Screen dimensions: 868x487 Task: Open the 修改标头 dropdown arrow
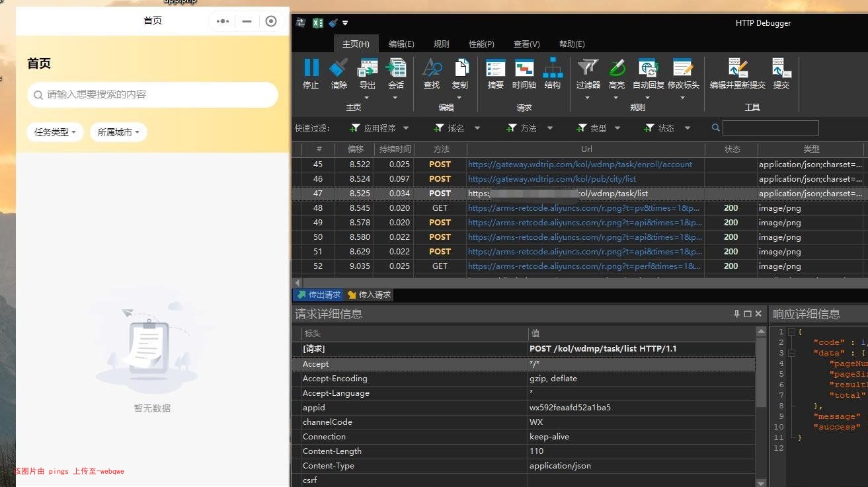pyautogui.click(x=683, y=98)
